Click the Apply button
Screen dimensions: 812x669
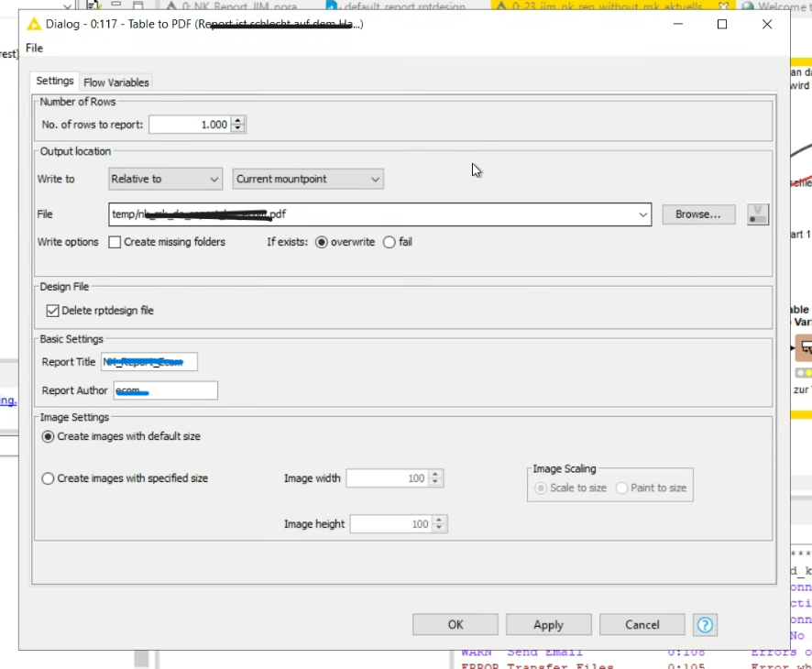tap(548, 625)
